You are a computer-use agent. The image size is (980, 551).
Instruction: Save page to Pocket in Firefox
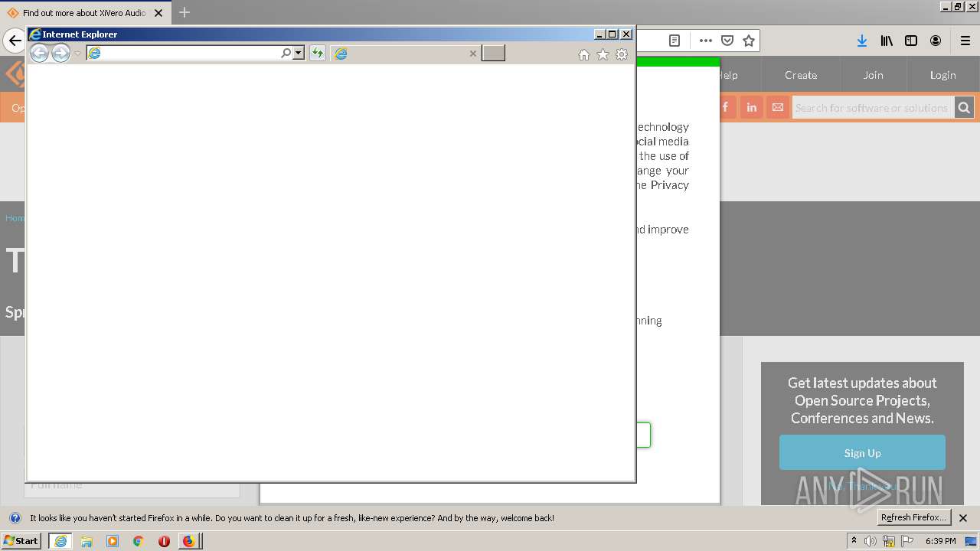pyautogui.click(x=727, y=41)
